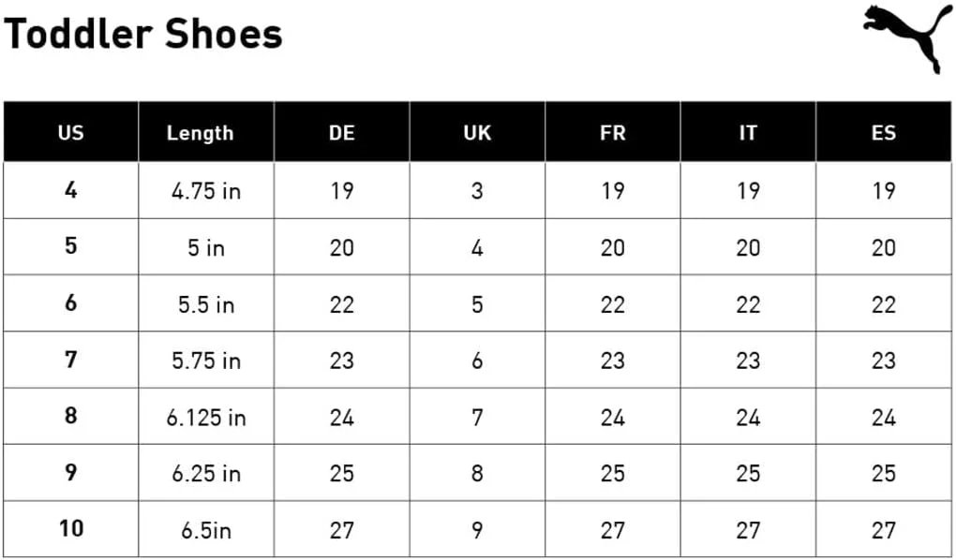
Task: Click the "4.75 in" length cell
Action: point(206,191)
